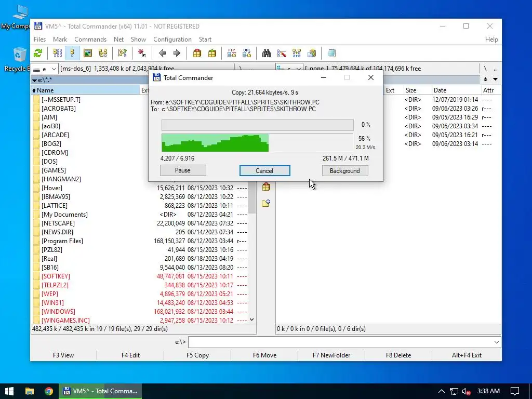Sort right panel by Size column header
The height and width of the screenshot is (399, 532).
point(417,90)
